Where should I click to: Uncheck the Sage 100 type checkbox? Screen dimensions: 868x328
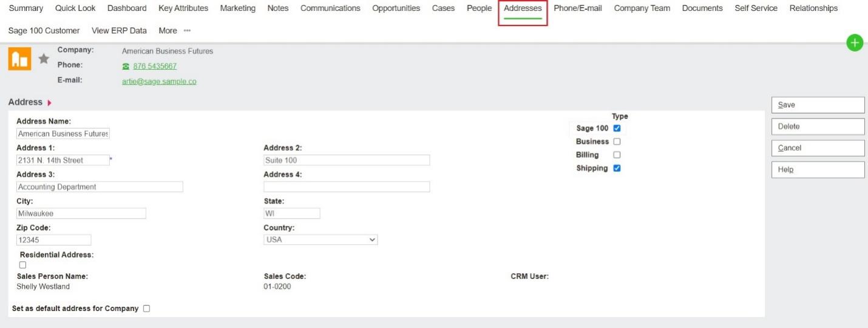(x=617, y=128)
